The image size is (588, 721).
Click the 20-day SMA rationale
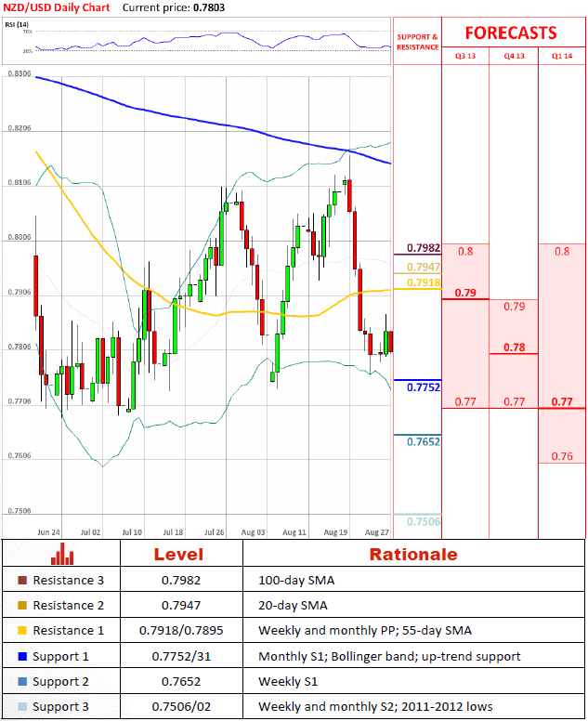(293, 605)
